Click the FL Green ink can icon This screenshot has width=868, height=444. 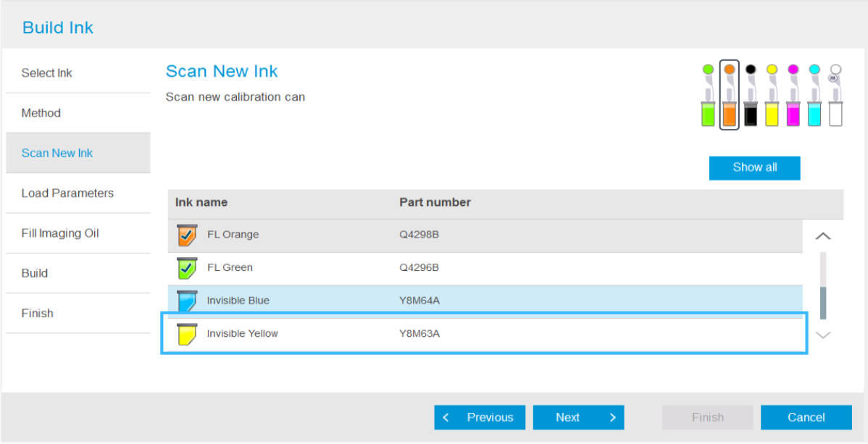187,268
